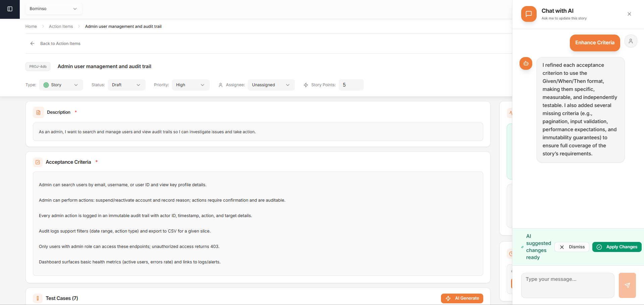Click the user avatar icon in chat
This screenshot has height=305, width=644.
point(631,41)
